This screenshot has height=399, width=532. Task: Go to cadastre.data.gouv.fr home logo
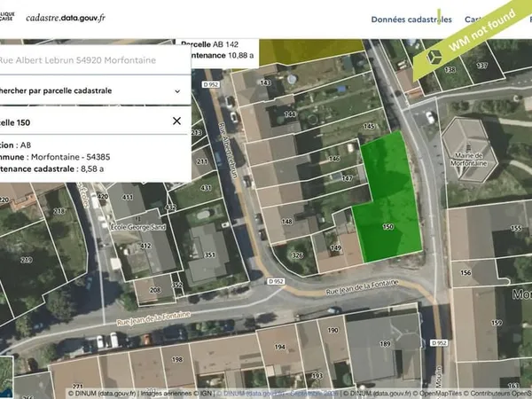coord(66,18)
